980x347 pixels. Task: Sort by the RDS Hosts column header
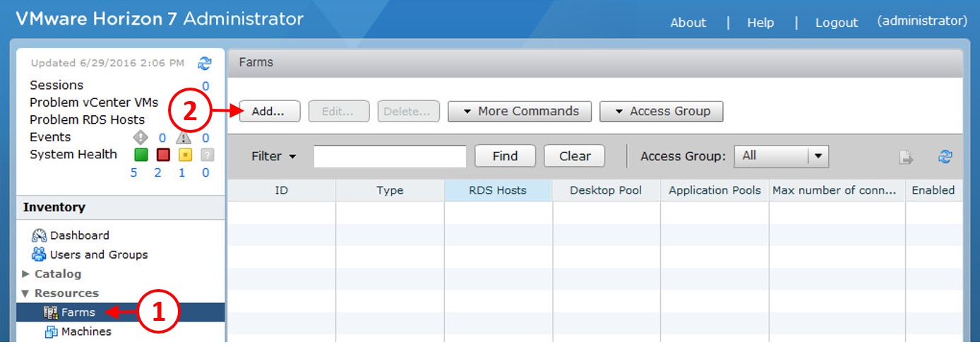coord(498,190)
